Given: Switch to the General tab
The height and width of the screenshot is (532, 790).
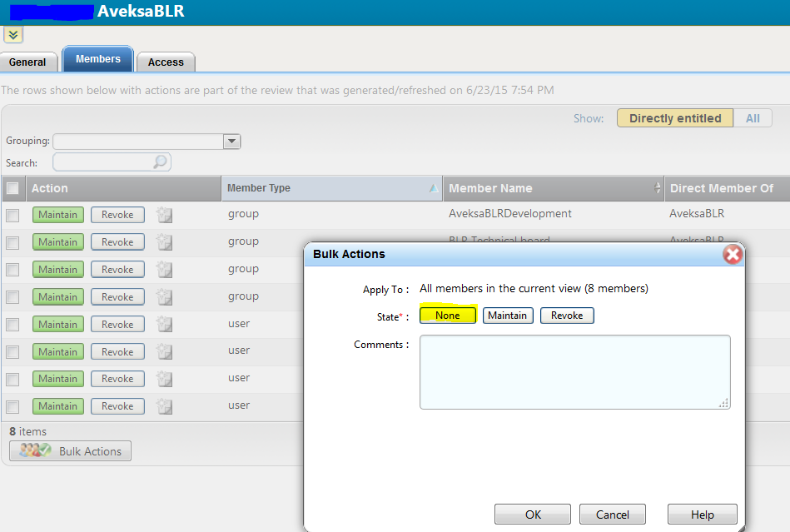Looking at the screenshot, I should [x=28, y=62].
